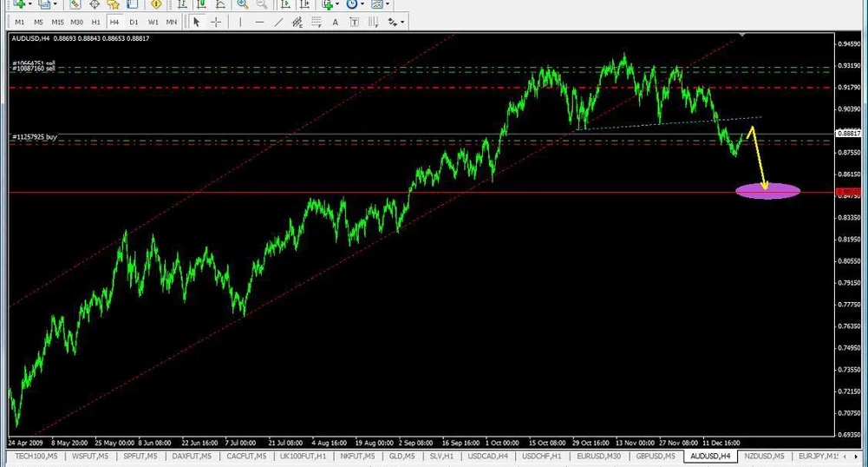Switch to the WSFUT,M5 chart tab
The image size is (868, 467).
[x=91, y=456]
